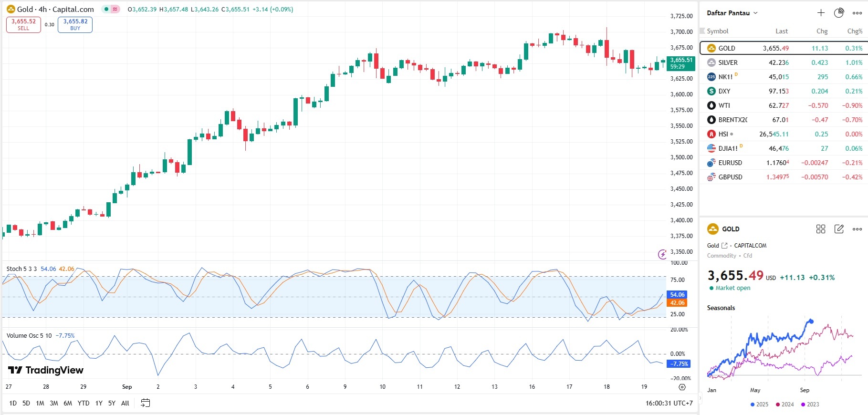Click the chart settings hexagon icon

(x=682, y=387)
